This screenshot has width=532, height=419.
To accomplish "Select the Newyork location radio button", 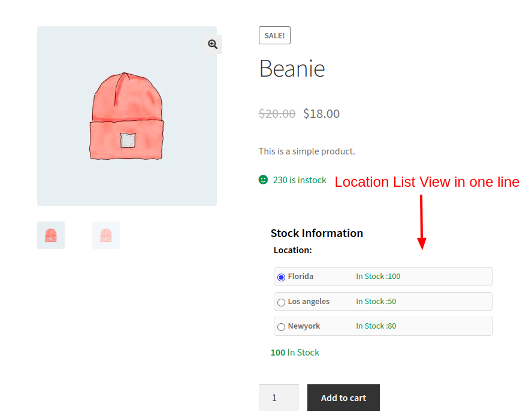I will point(281,326).
